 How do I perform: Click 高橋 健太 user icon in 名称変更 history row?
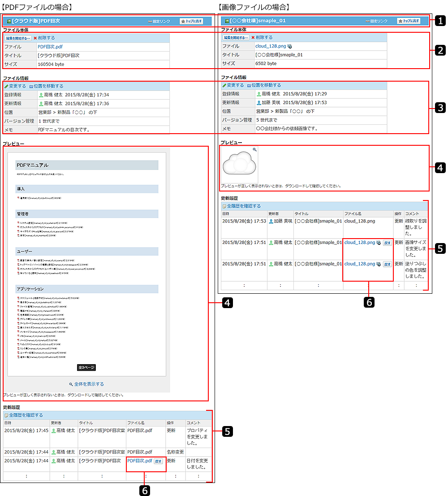53,452
